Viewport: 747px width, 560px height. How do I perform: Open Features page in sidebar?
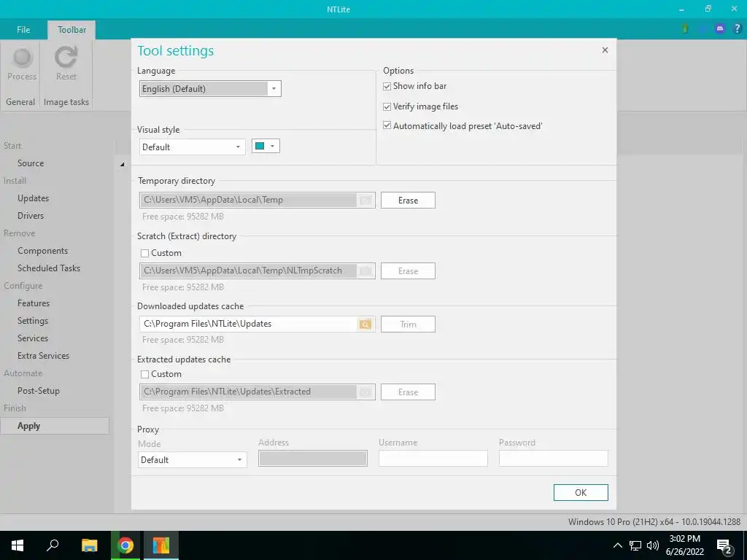click(x=34, y=303)
